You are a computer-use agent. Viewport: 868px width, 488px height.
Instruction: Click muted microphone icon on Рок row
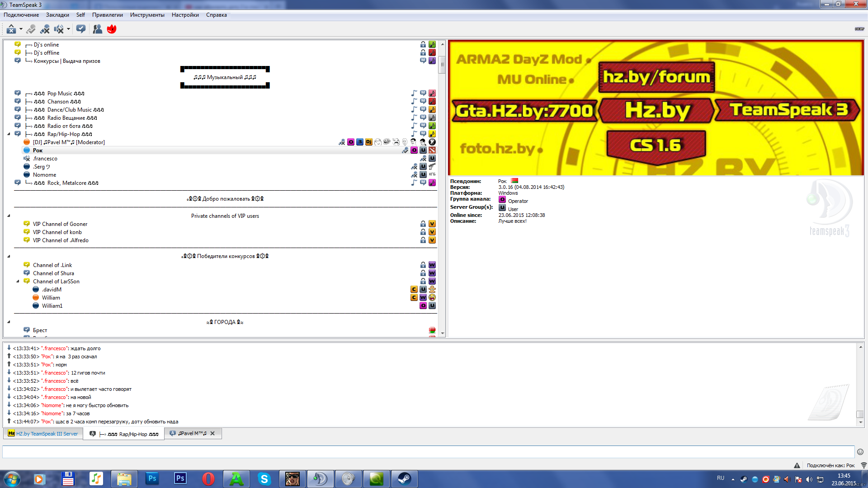point(405,150)
